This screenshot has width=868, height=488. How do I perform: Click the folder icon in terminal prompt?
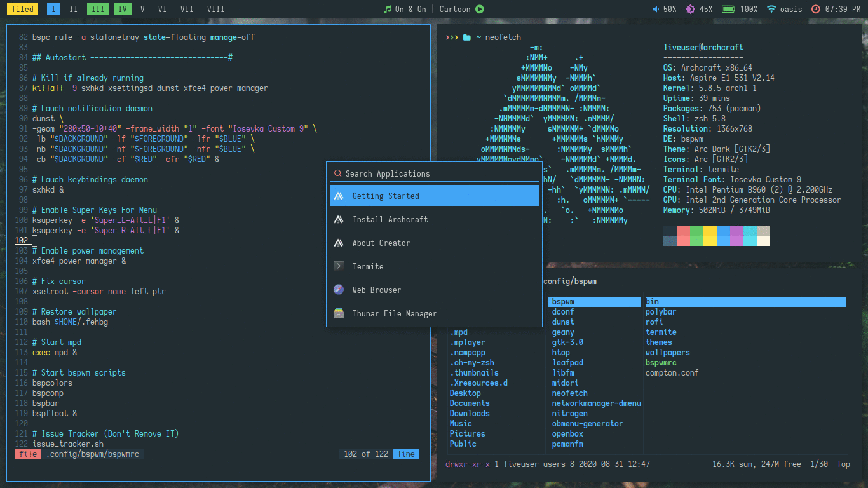tap(467, 37)
